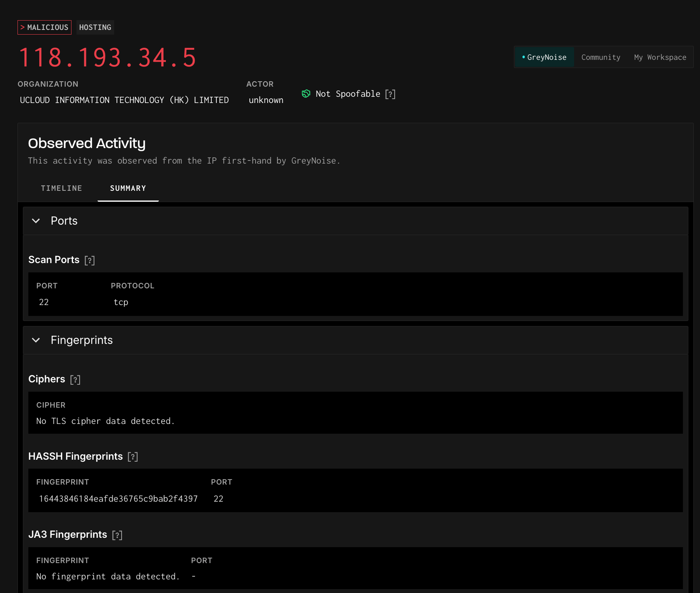700x593 pixels.
Task: Click the ORGANIZATION field label
Action: [48, 84]
